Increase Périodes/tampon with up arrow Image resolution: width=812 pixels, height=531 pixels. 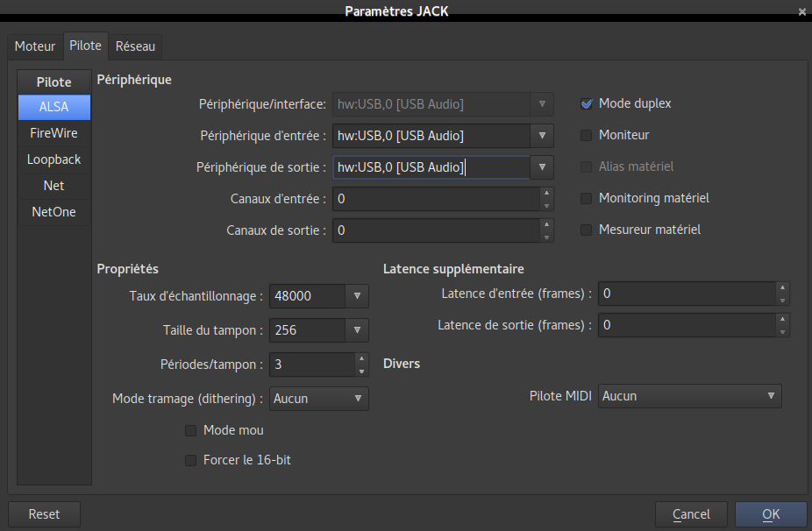point(361,358)
